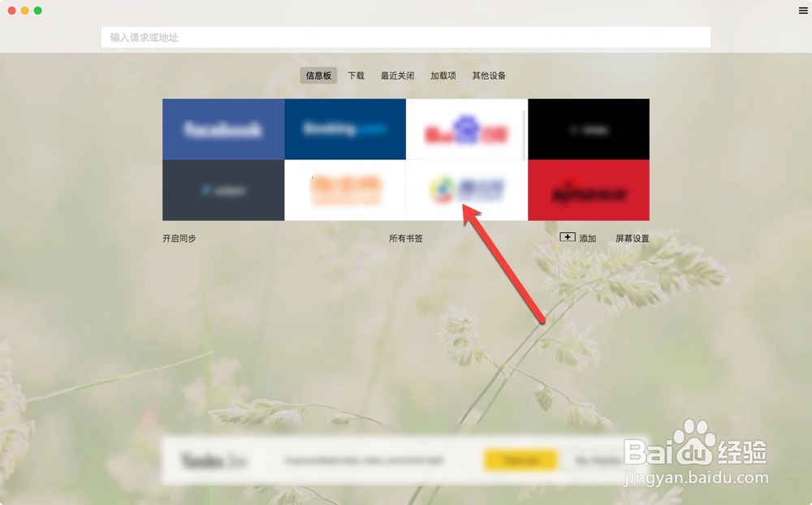Viewport: 812px width, 505px height.
Task: Open the red-background speed dial tile
Action: [589, 190]
